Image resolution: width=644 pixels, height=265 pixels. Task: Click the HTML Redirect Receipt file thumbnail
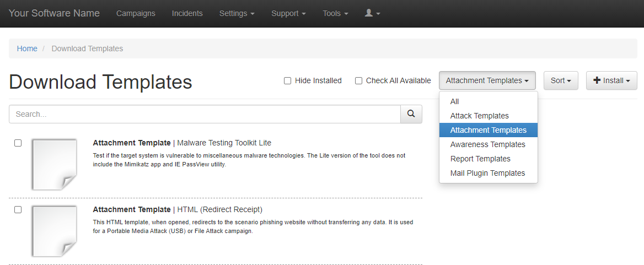tap(54, 231)
